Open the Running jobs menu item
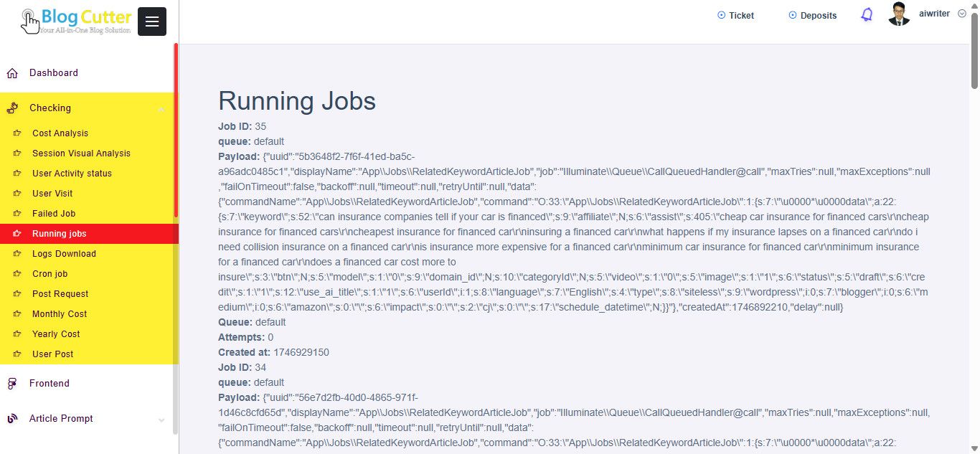This screenshot has height=454, width=980. pyautogui.click(x=60, y=234)
